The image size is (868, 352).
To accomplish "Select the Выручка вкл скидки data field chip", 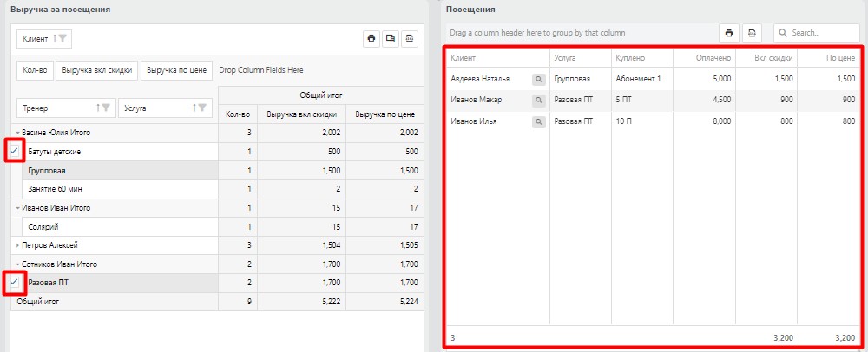I will 97,70.
